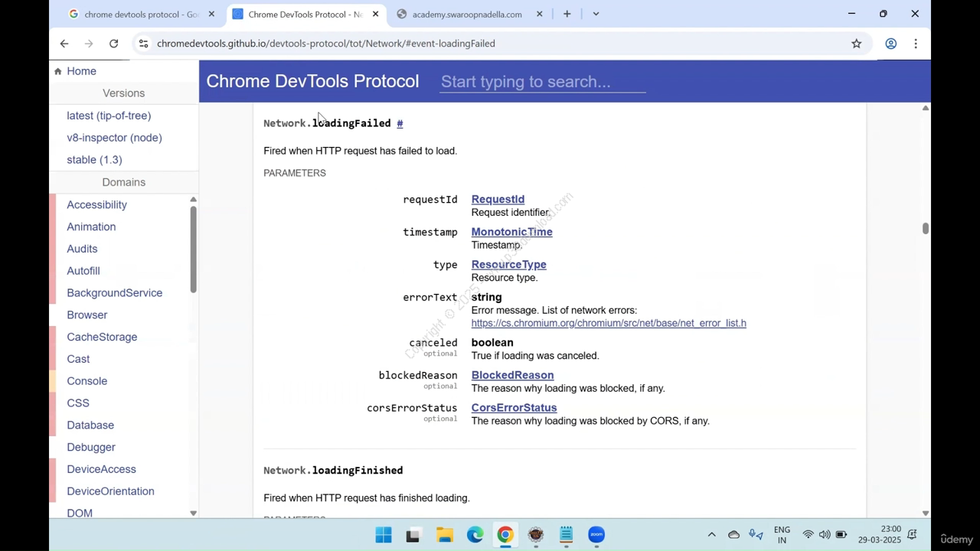Click the # anchor next to loadingFailed

[400, 123]
